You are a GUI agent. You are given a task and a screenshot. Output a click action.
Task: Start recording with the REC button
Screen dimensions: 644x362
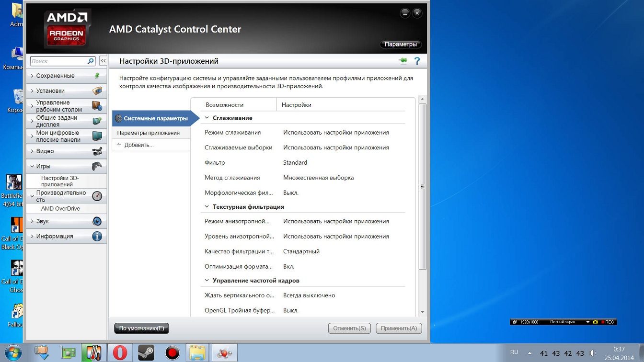608,322
